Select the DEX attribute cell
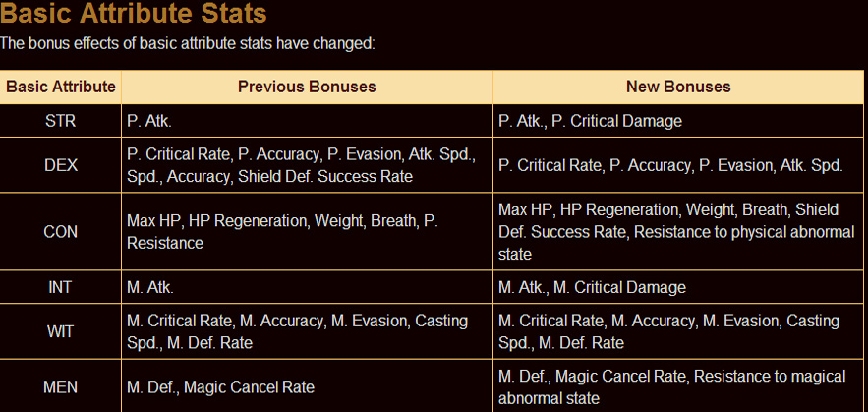The height and width of the screenshot is (412, 868). click(x=61, y=165)
